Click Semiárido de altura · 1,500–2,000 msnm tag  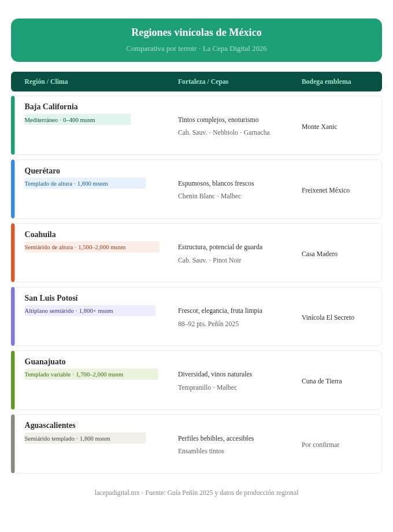click(92, 247)
